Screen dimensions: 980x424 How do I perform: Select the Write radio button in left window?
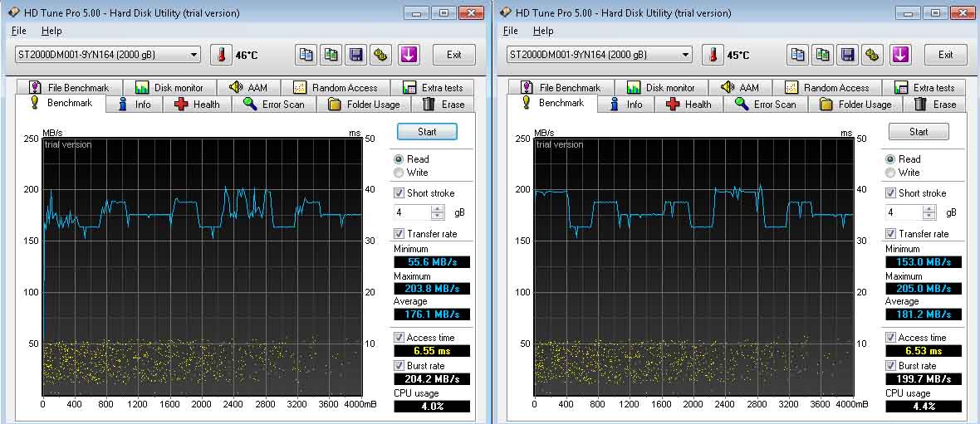tap(399, 173)
